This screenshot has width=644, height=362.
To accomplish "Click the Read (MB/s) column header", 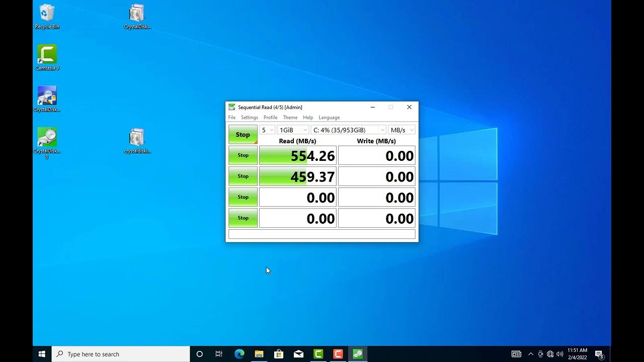I will click(x=297, y=141).
